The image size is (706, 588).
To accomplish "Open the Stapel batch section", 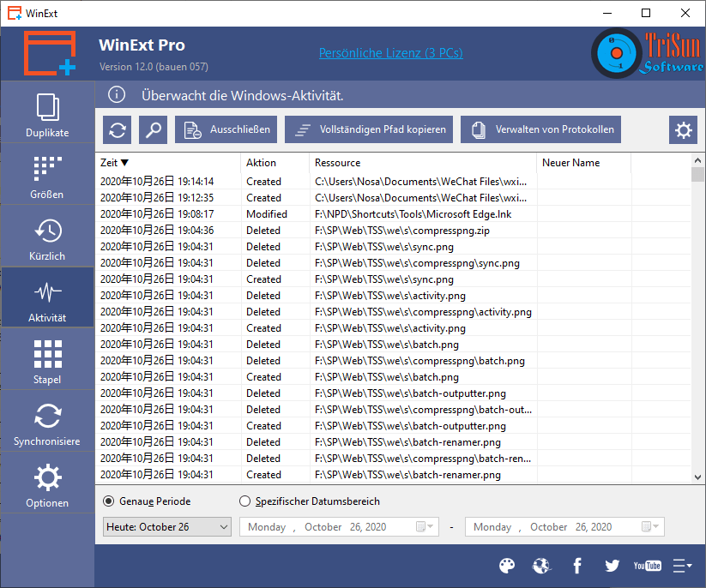I will pos(47,359).
